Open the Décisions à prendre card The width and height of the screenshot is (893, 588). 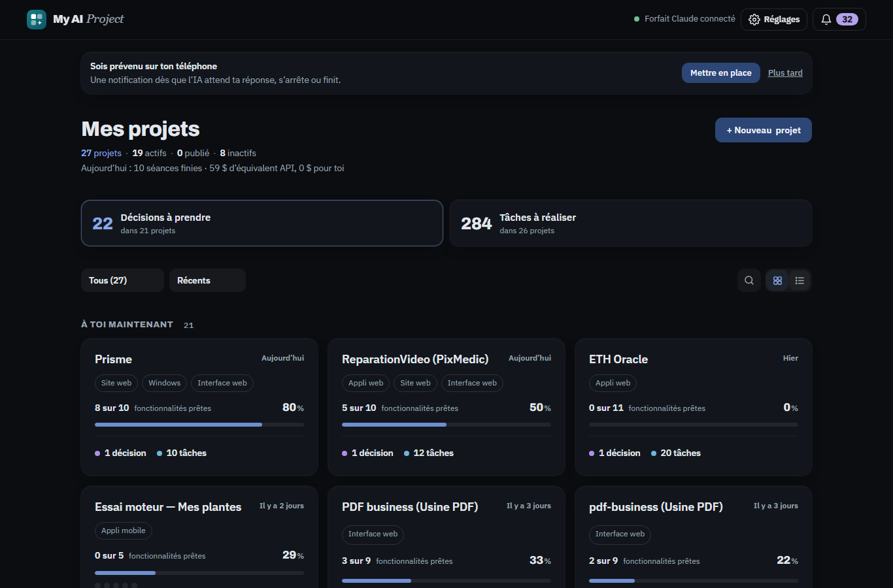262,223
